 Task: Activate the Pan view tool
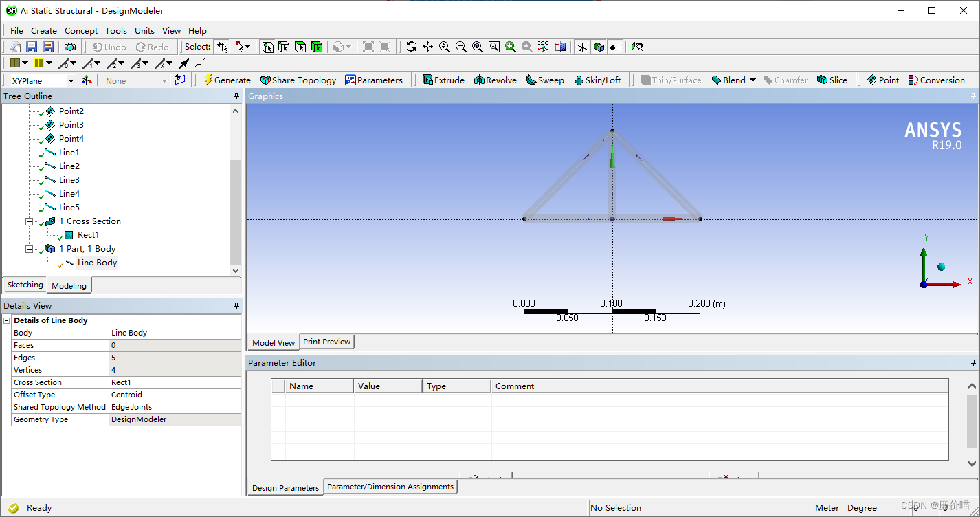click(x=427, y=47)
